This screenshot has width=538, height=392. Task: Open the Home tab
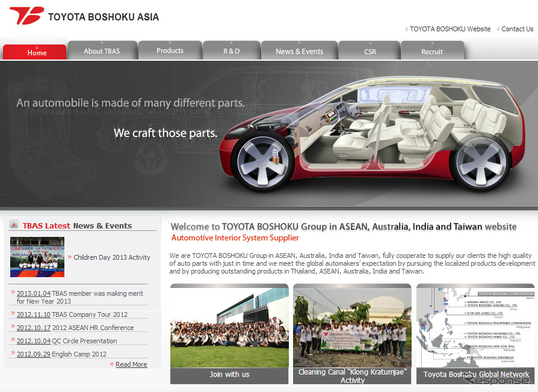point(35,52)
